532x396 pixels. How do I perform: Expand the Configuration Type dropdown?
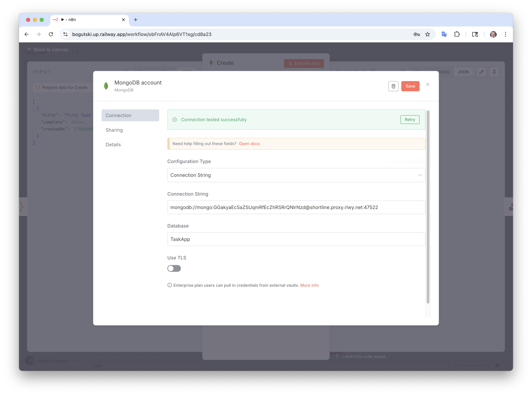tap(296, 175)
